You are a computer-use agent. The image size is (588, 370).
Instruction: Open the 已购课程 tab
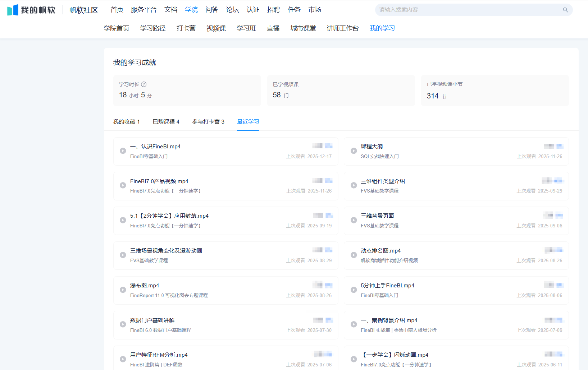point(166,122)
